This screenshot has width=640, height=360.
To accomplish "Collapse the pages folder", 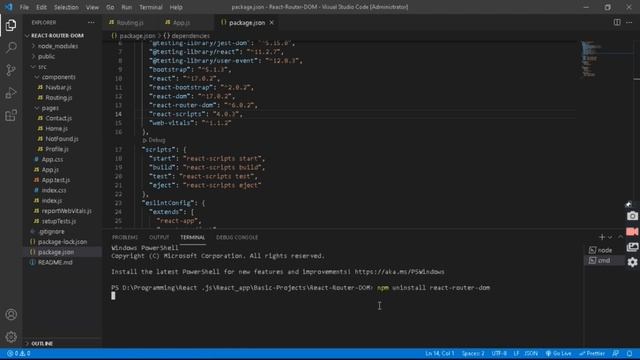I will coord(50,108).
